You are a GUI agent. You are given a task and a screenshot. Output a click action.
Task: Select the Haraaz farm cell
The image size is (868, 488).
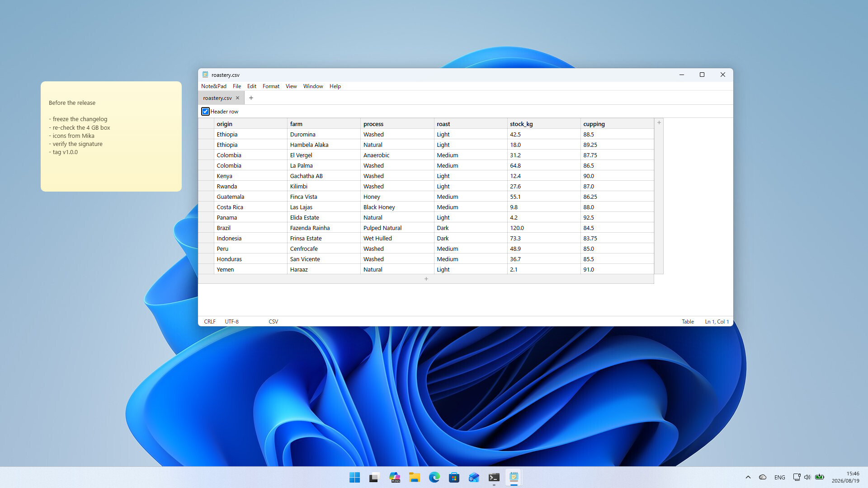point(324,269)
